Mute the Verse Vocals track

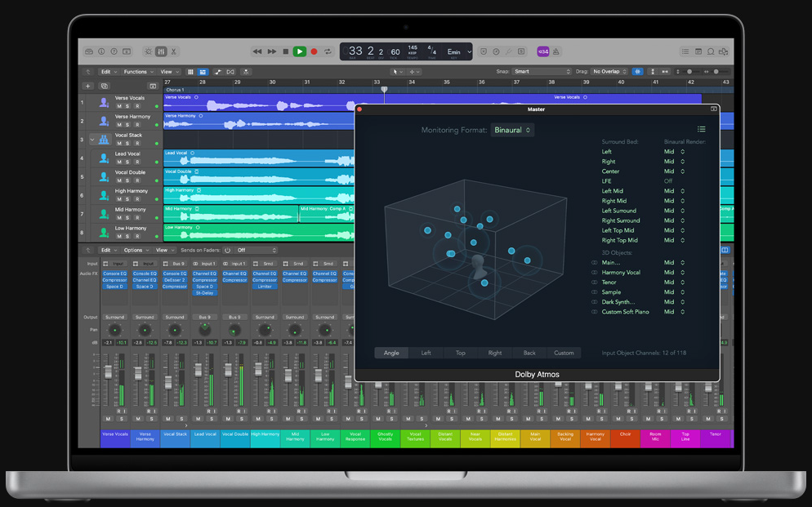[x=118, y=106]
